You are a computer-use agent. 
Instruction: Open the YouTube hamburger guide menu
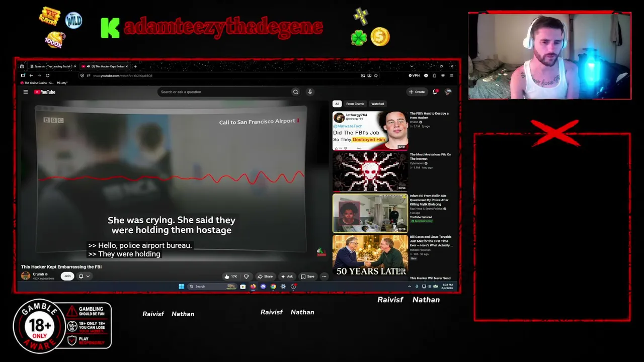pos(26,92)
